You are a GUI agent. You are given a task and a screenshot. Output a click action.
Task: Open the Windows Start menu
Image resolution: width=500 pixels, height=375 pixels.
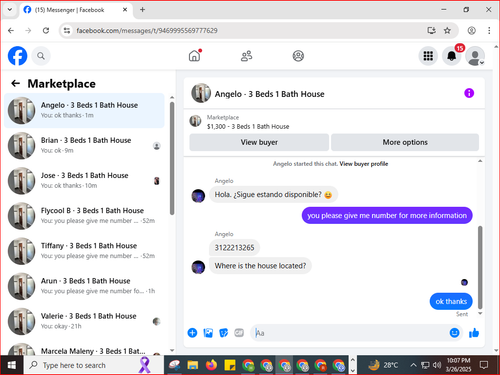coord(12,365)
